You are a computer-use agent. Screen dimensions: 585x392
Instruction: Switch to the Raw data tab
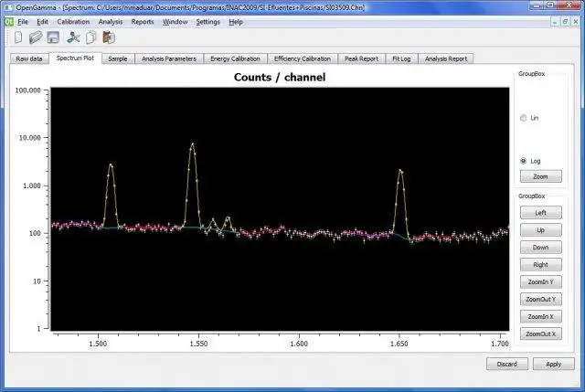29,58
